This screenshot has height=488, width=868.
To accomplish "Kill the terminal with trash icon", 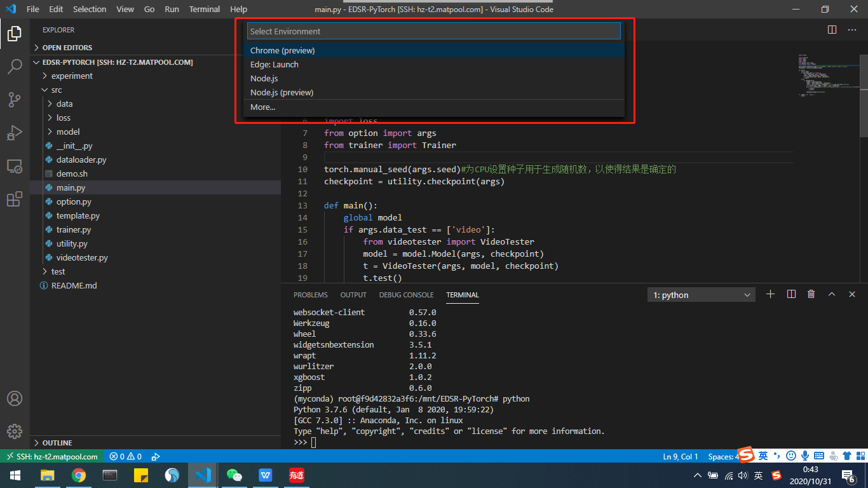I will coord(811,294).
